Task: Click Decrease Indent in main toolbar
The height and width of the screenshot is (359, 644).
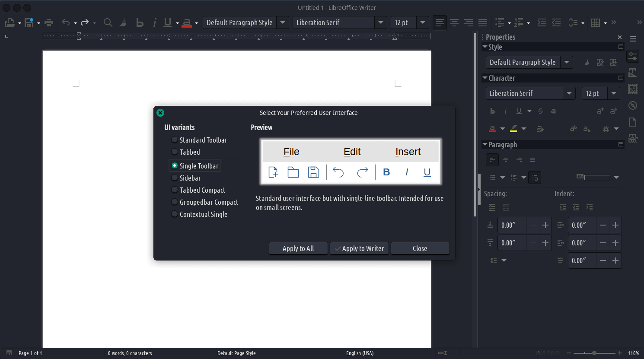Action: click(x=556, y=22)
